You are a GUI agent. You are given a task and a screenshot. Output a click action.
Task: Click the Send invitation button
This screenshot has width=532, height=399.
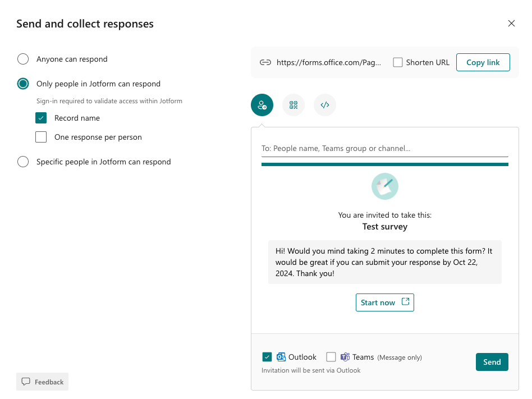tap(492, 362)
